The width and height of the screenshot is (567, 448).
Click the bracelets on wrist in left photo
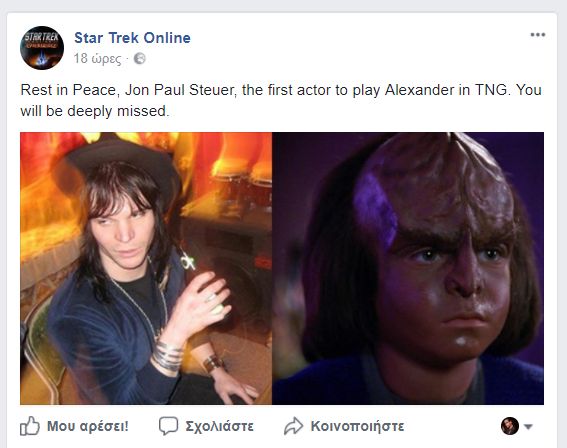168,357
